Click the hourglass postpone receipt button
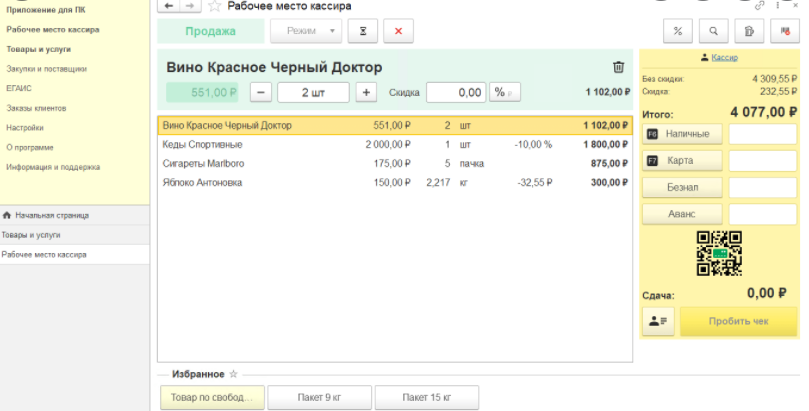The width and height of the screenshot is (809, 411). (x=363, y=31)
